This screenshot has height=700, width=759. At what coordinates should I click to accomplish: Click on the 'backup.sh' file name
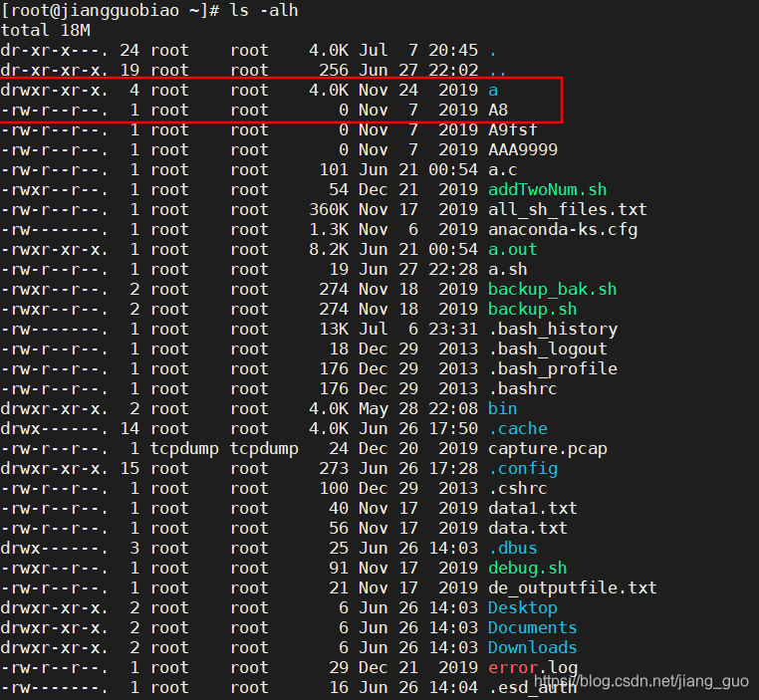click(533, 309)
